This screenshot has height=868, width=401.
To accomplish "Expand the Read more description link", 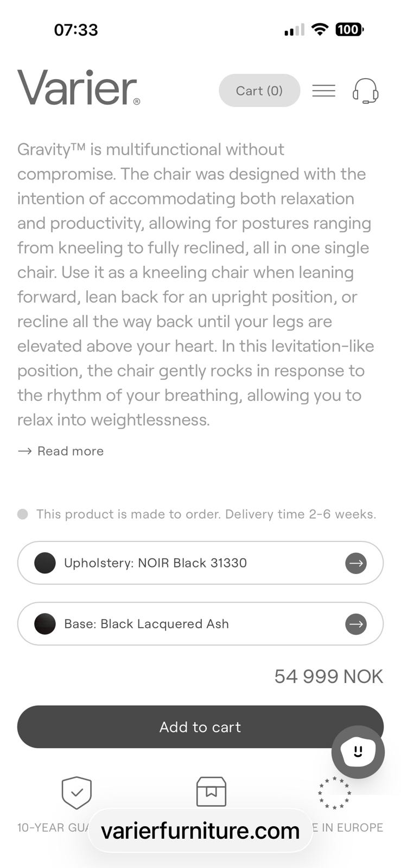I will pos(61,451).
